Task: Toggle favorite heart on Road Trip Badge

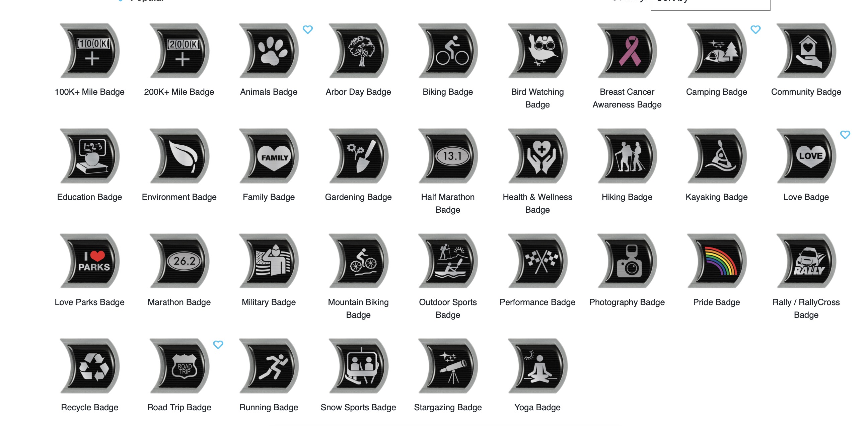Action: [218, 345]
